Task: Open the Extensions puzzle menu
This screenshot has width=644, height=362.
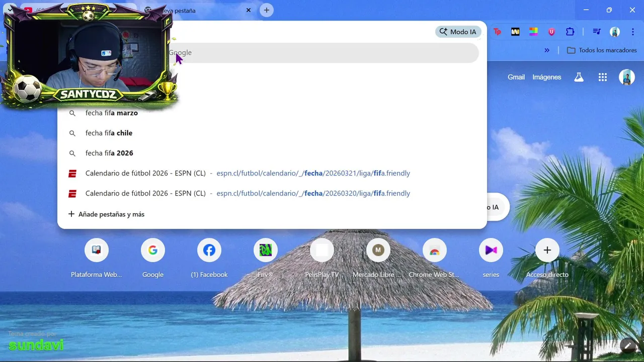Action: point(570,32)
